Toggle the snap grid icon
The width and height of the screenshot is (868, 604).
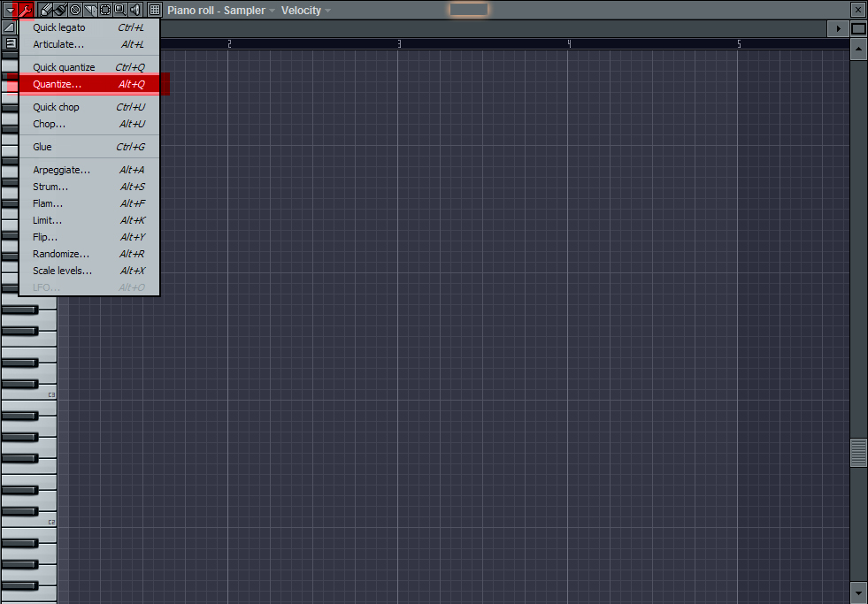coord(155,10)
